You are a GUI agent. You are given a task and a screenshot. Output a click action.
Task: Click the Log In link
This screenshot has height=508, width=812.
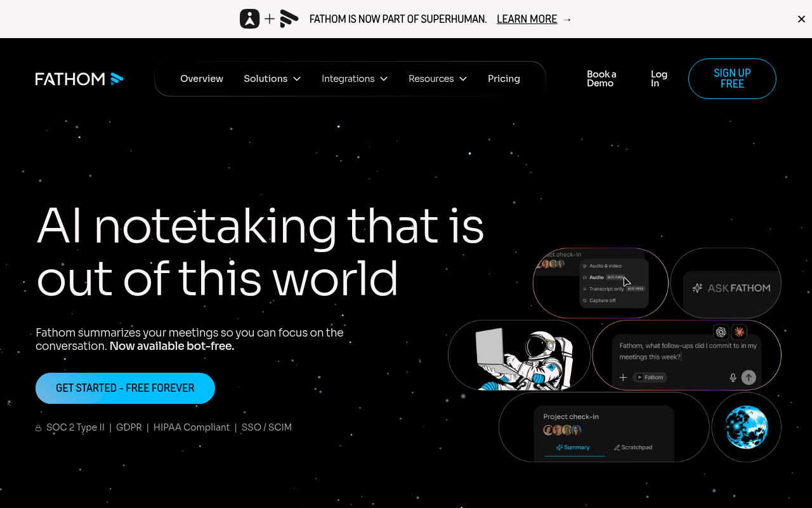(x=659, y=79)
